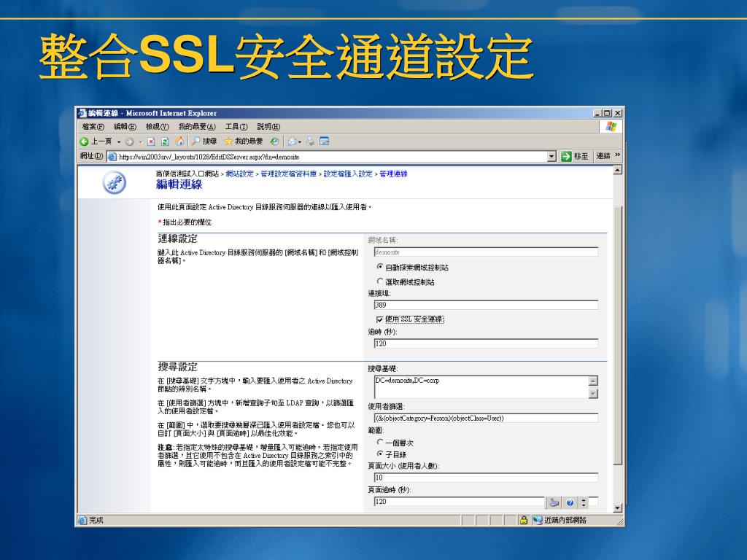Open the 我的最愛(A) menu

197,127
